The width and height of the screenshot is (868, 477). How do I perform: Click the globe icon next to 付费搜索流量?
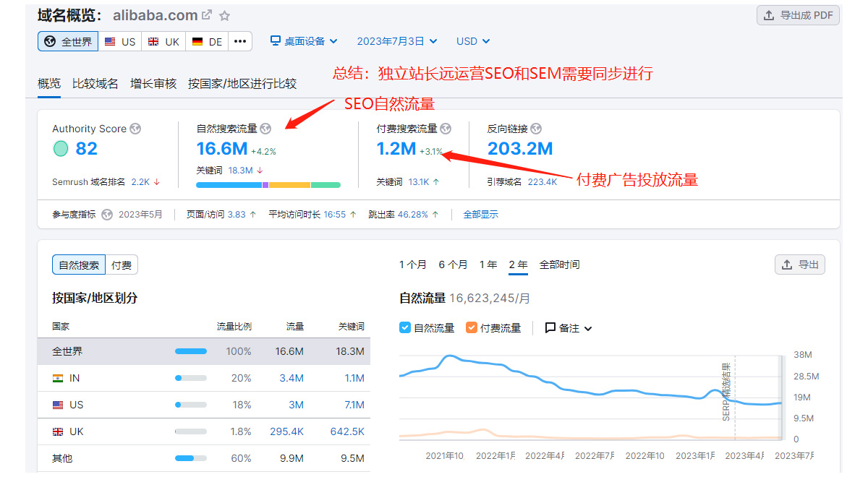pos(446,129)
